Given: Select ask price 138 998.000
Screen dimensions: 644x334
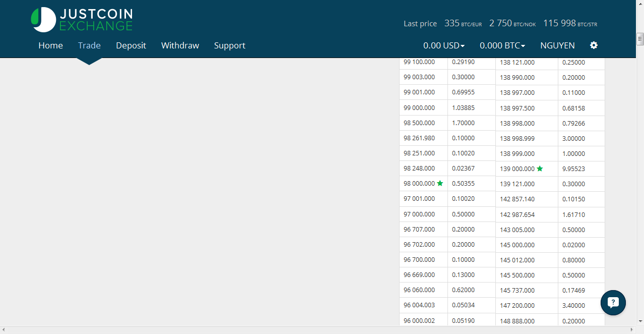Looking at the screenshot, I should (x=518, y=123).
